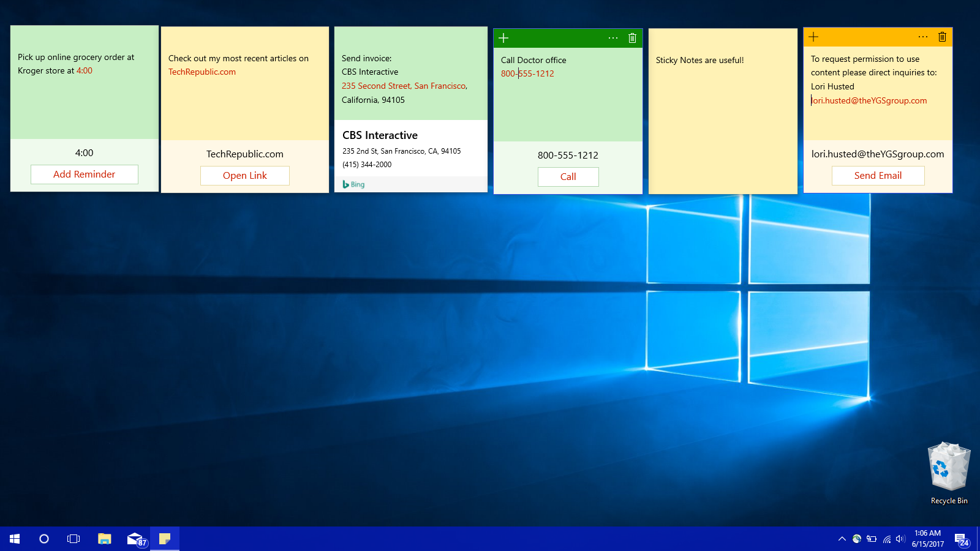Click the plus icon to add a new green note
This screenshot has width=980, height=551.
[x=502, y=37]
